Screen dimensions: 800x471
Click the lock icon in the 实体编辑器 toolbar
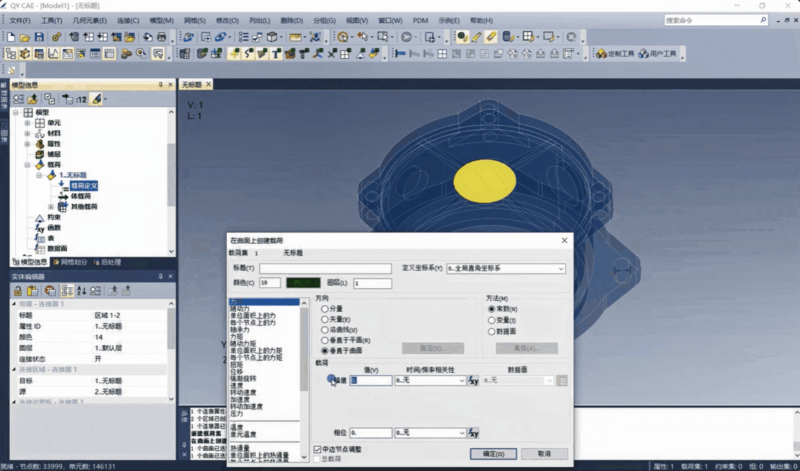19,290
